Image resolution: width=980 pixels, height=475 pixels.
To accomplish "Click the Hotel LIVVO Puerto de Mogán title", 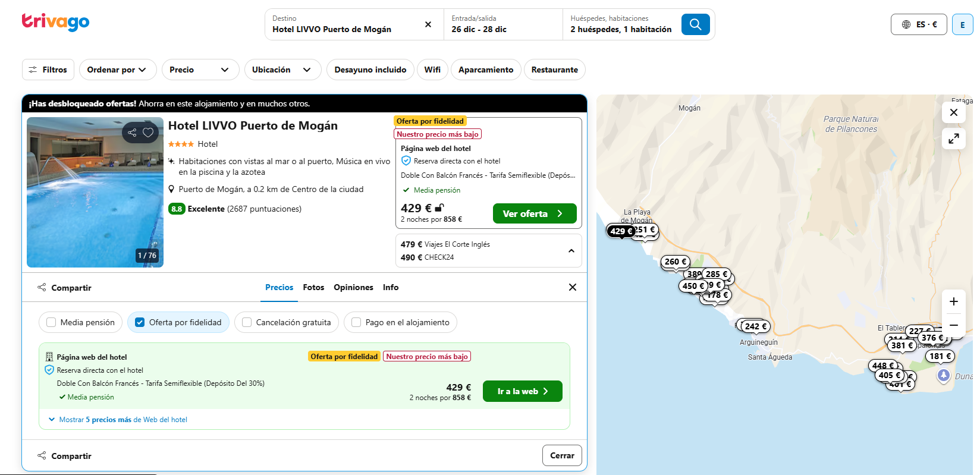I will click(x=253, y=125).
